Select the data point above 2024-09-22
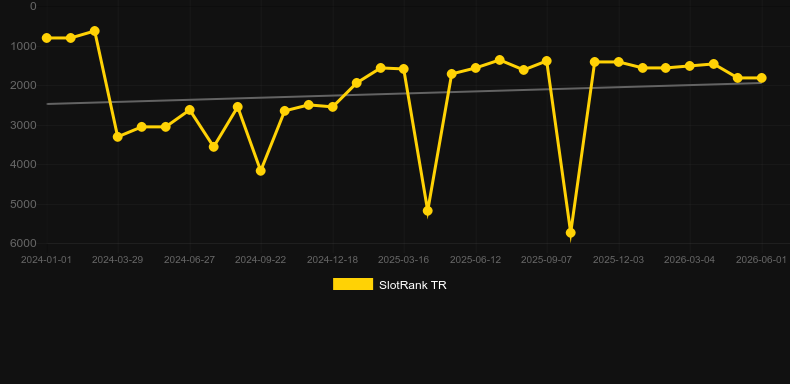Viewport: 790px width, 384px height. [x=260, y=171]
